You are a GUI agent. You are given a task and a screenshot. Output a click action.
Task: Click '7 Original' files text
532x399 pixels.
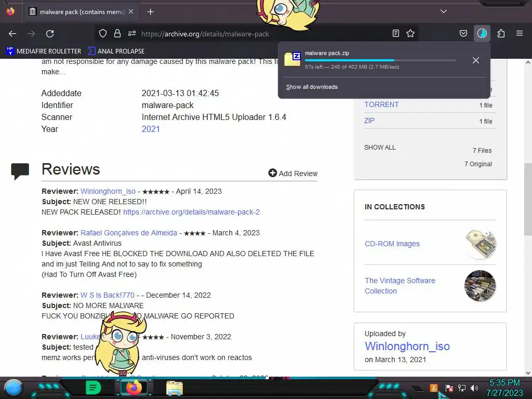(478, 164)
